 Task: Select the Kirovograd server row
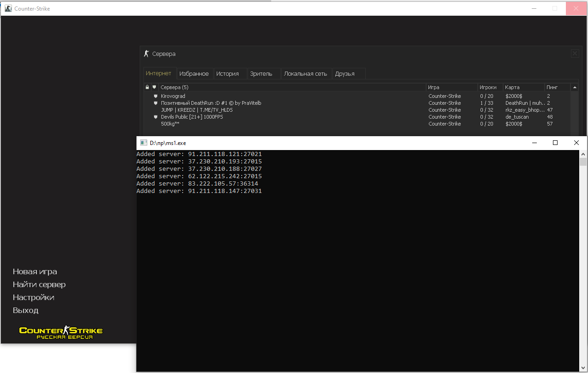(x=357, y=96)
